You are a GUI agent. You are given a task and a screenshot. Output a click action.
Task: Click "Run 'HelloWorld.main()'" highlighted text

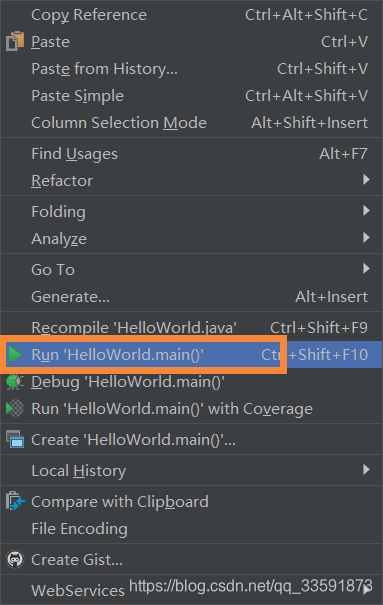117,354
